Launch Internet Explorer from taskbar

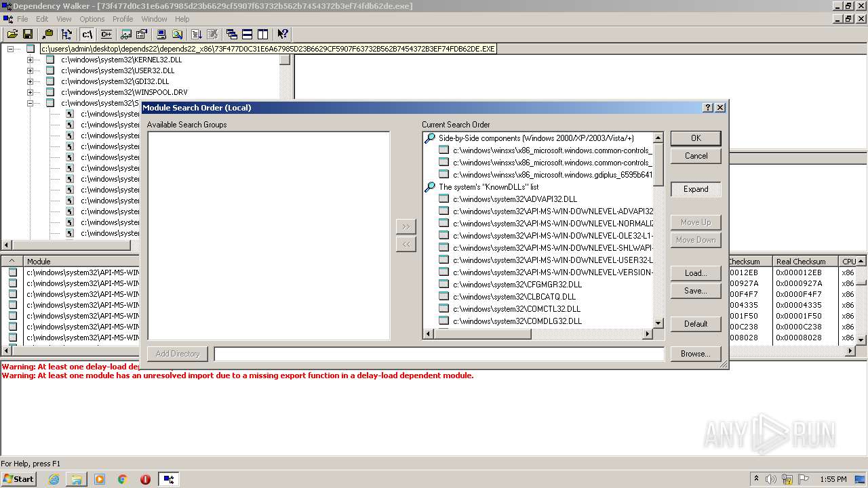(54, 479)
